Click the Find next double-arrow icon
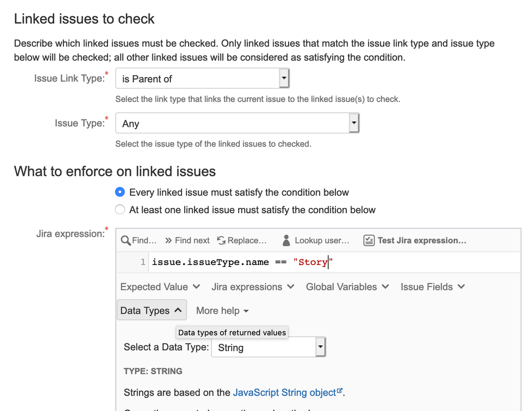The width and height of the screenshot is (532, 411). [168, 240]
